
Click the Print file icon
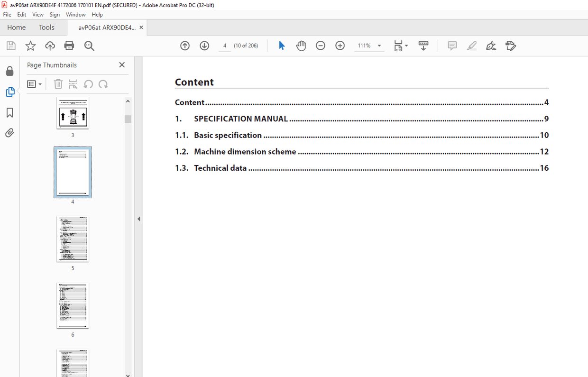[x=69, y=46]
